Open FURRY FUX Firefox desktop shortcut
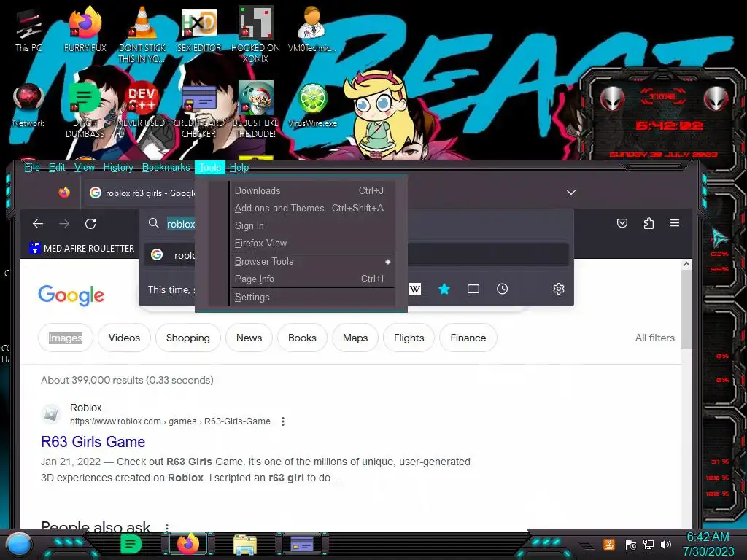The height and width of the screenshot is (560, 747). pyautogui.click(x=85, y=29)
